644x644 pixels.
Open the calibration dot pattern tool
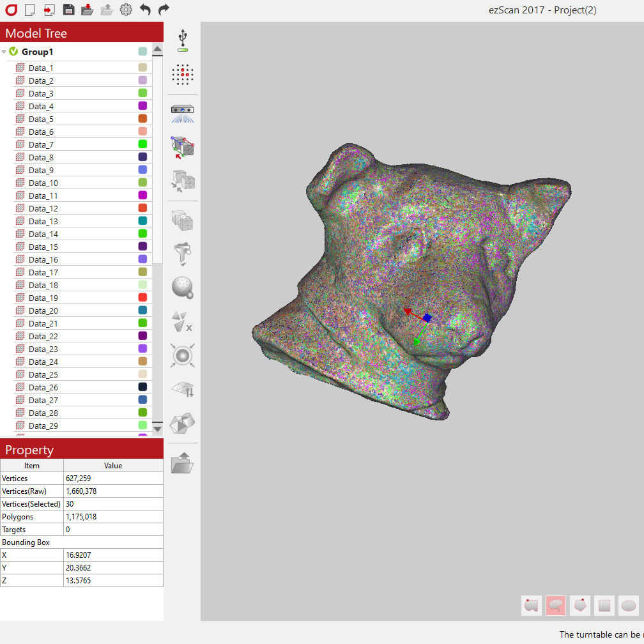point(183,75)
